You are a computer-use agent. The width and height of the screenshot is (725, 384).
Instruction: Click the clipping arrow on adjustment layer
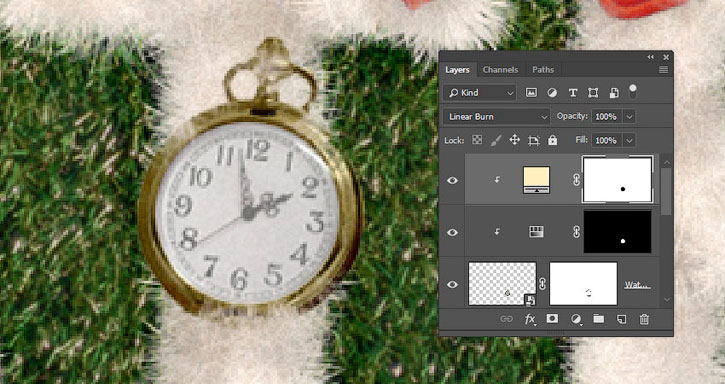(498, 232)
